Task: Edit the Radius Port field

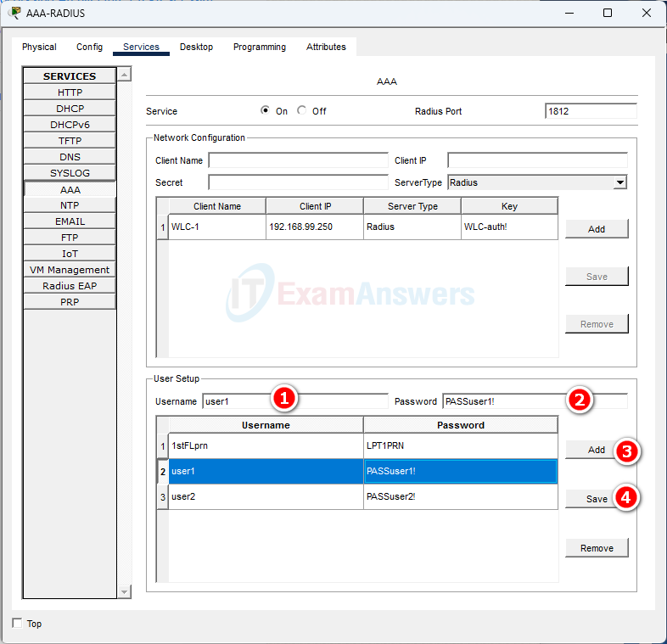Action: [x=591, y=111]
